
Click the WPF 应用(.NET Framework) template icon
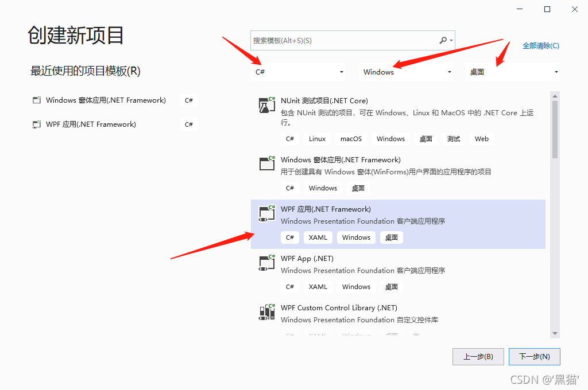click(267, 213)
